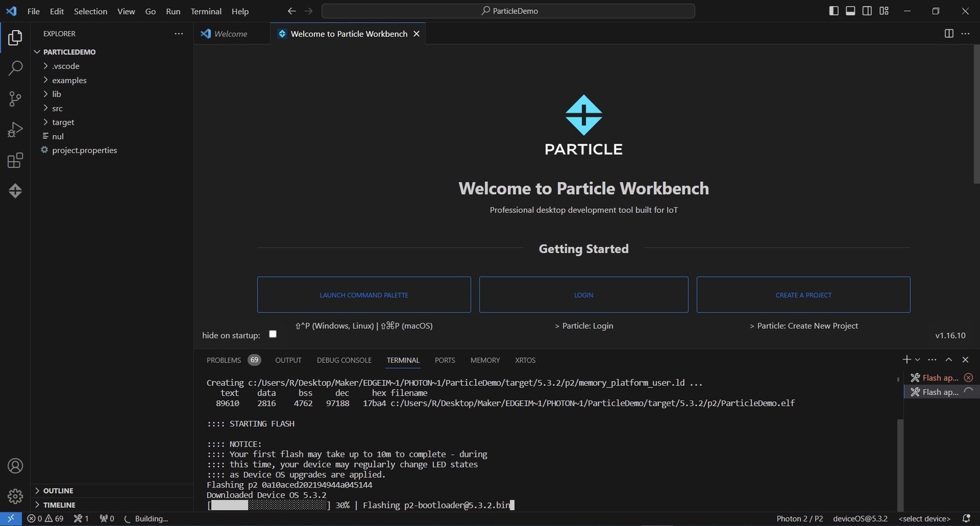Expand the examples folder
980x526 pixels.
(x=112, y=80)
